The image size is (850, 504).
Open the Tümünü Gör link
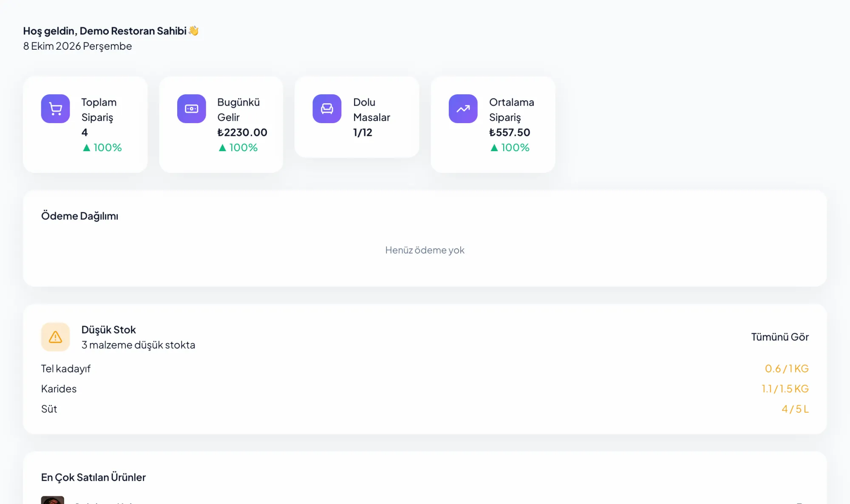[x=779, y=337]
